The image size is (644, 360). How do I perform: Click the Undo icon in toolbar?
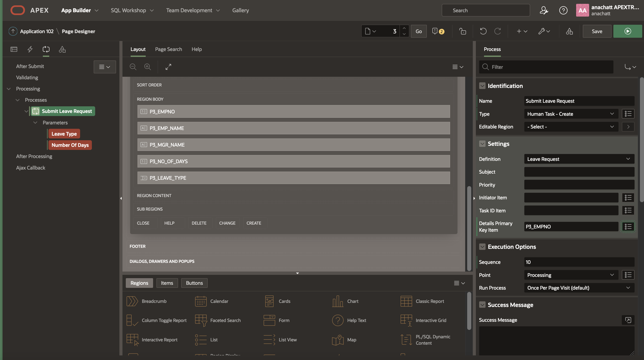[483, 31]
